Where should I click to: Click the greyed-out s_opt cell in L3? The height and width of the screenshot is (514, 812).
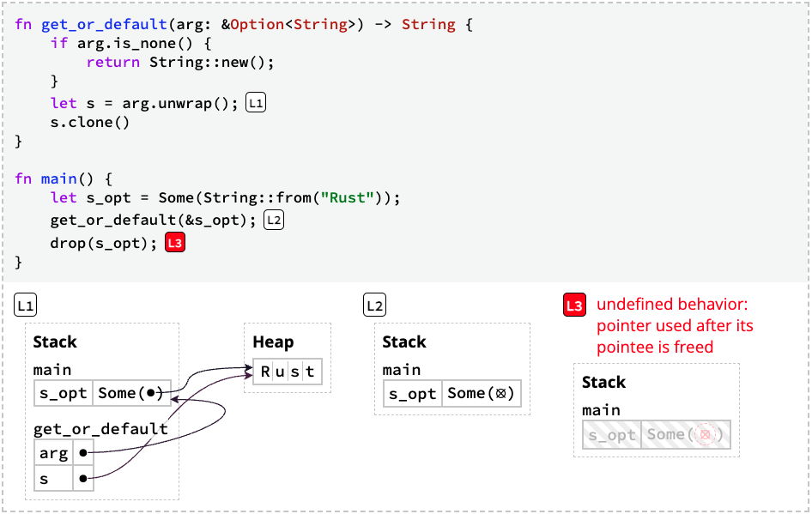[x=612, y=434]
